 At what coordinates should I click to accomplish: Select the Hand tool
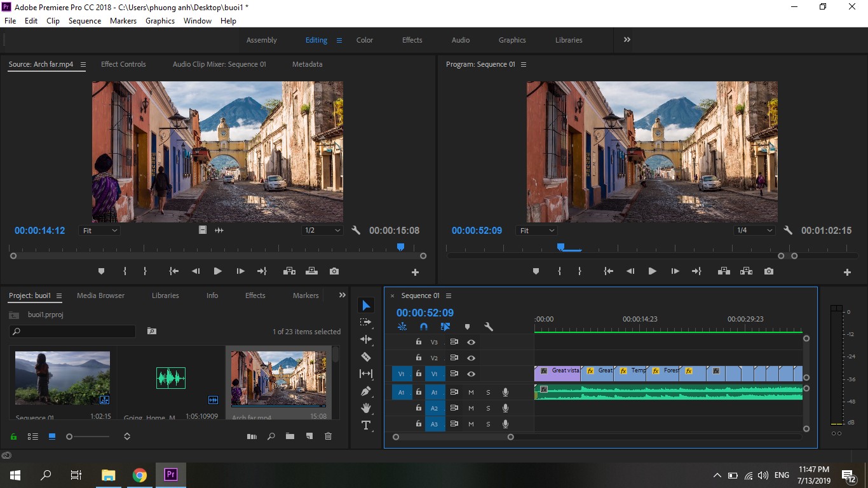366,408
